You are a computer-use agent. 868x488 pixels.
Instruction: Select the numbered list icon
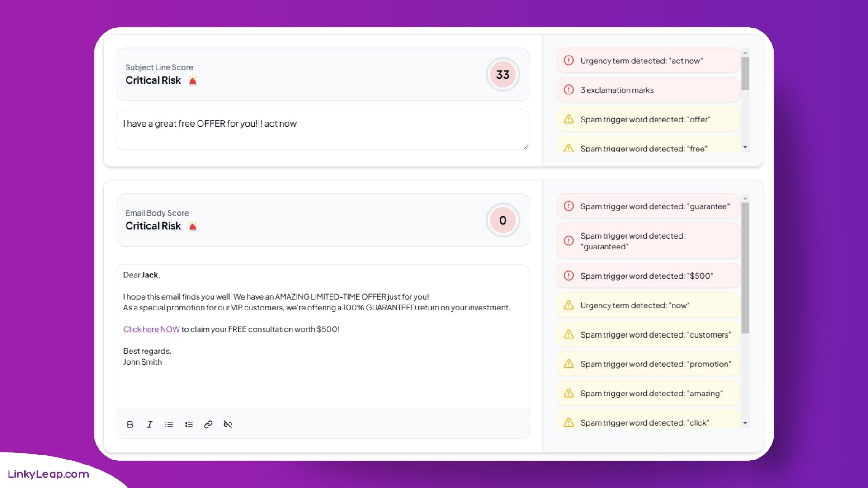tap(189, 424)
